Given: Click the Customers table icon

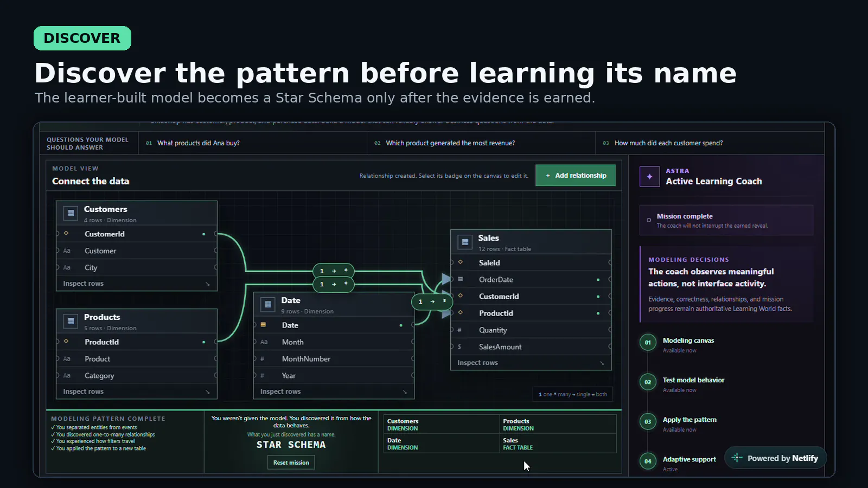Looking at the screenshot, I should click(x=71, y=213).
